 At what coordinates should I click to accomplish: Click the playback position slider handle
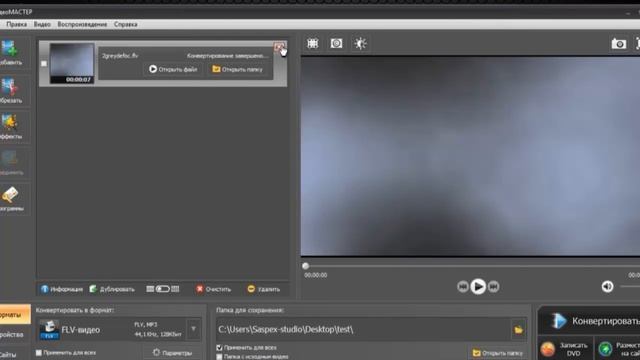(305, 266)
